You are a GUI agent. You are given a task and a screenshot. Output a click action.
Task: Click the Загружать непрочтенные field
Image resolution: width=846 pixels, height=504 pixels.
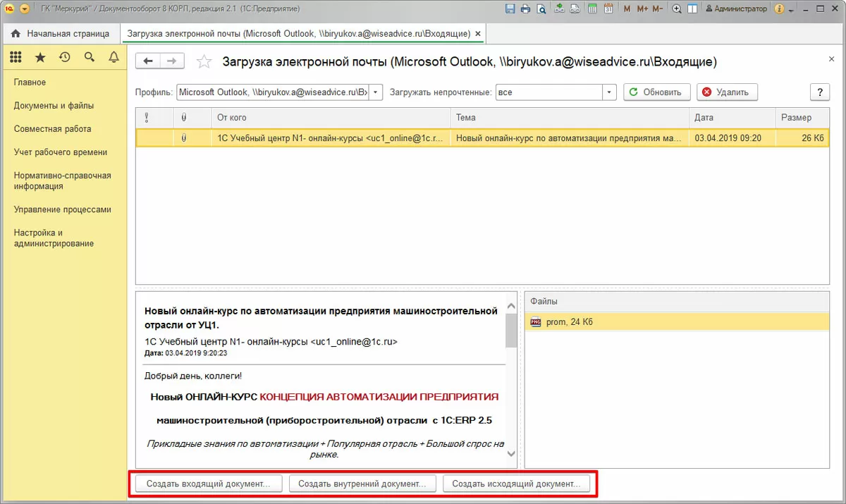[x=549, y=92]
